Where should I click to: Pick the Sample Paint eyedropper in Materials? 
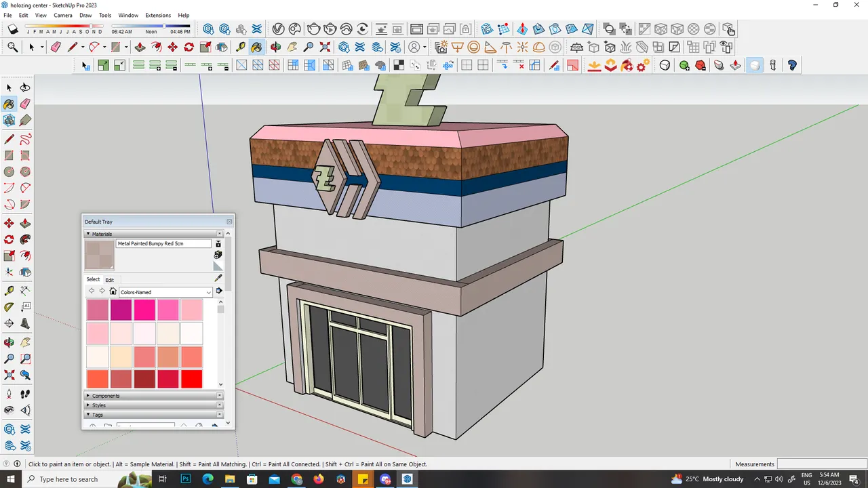click(x=218, y=278)
